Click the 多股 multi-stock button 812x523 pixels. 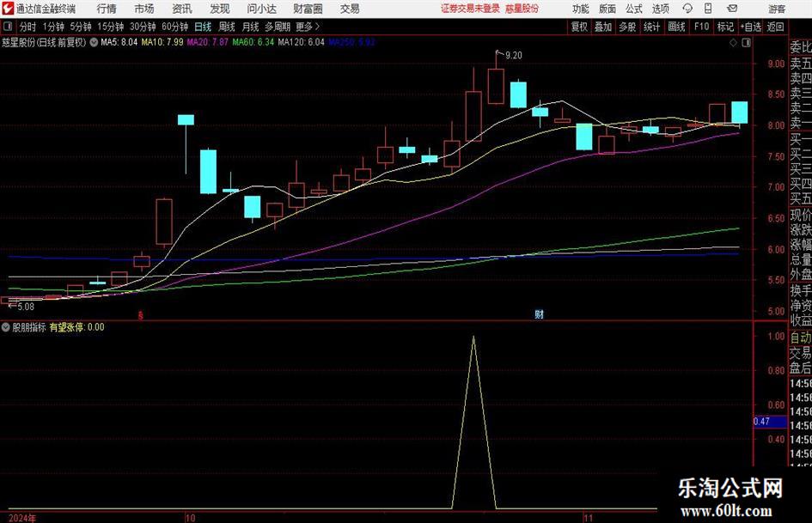click(627, 27)
